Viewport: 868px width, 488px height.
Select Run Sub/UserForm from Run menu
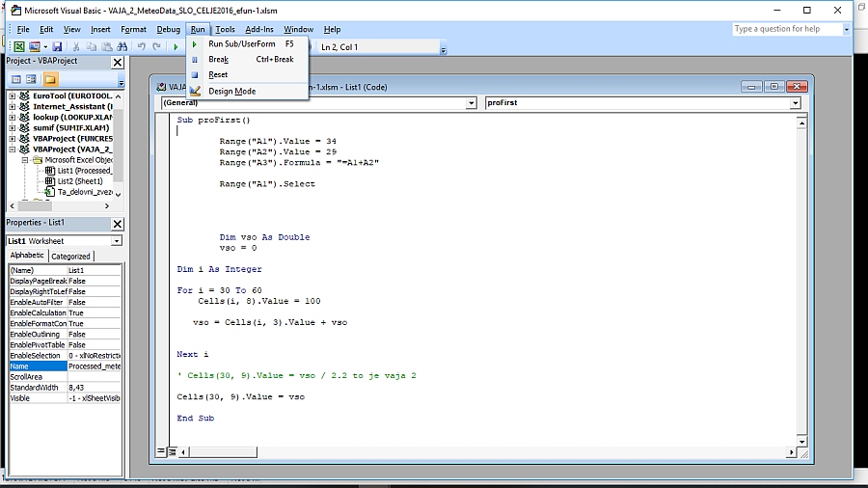point(241,43)
